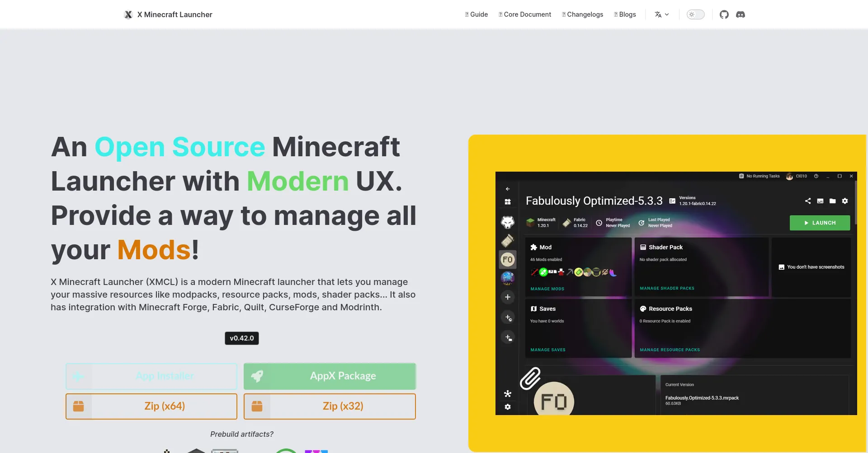Click No Running Tasks indicator
This screenshot has height=453, width=868.
(x=759, y=176)
